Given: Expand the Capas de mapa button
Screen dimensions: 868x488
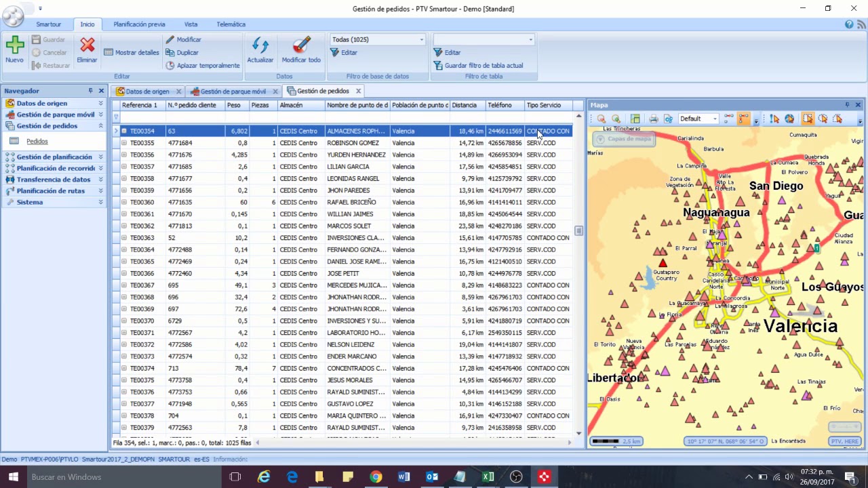Looking at the screenshot, I should [623, 139].
